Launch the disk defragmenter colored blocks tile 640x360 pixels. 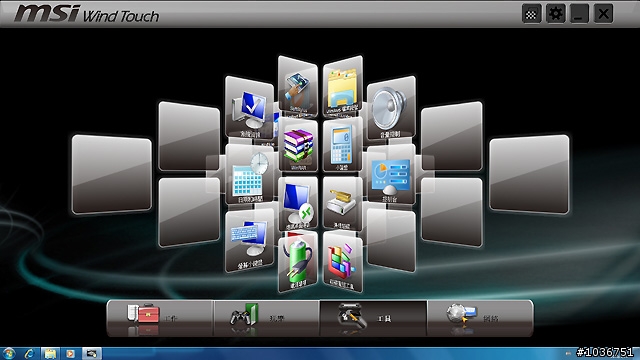(x=342, y=262)
